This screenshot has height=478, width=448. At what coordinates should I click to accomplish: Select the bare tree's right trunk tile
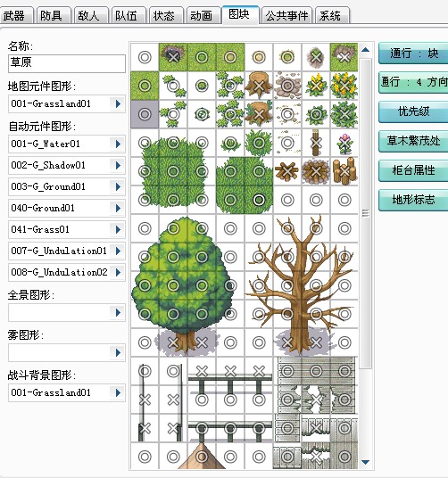(316, 342)
